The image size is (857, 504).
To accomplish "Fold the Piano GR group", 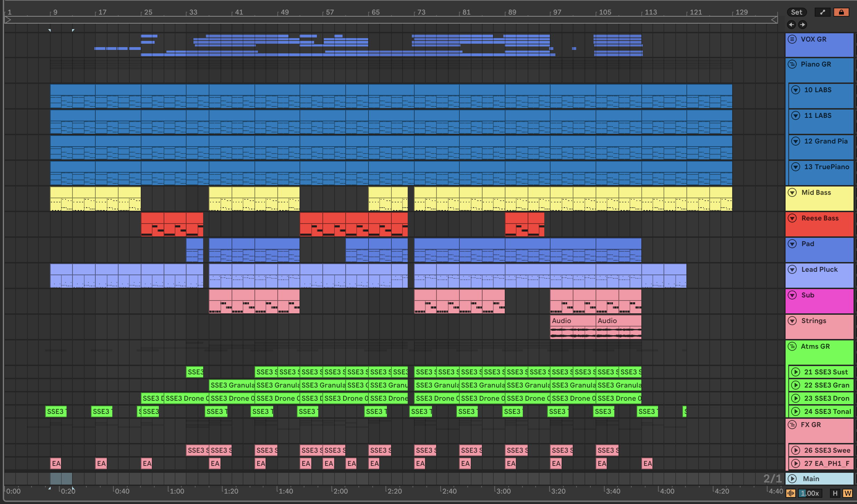I will pos(792,64).
